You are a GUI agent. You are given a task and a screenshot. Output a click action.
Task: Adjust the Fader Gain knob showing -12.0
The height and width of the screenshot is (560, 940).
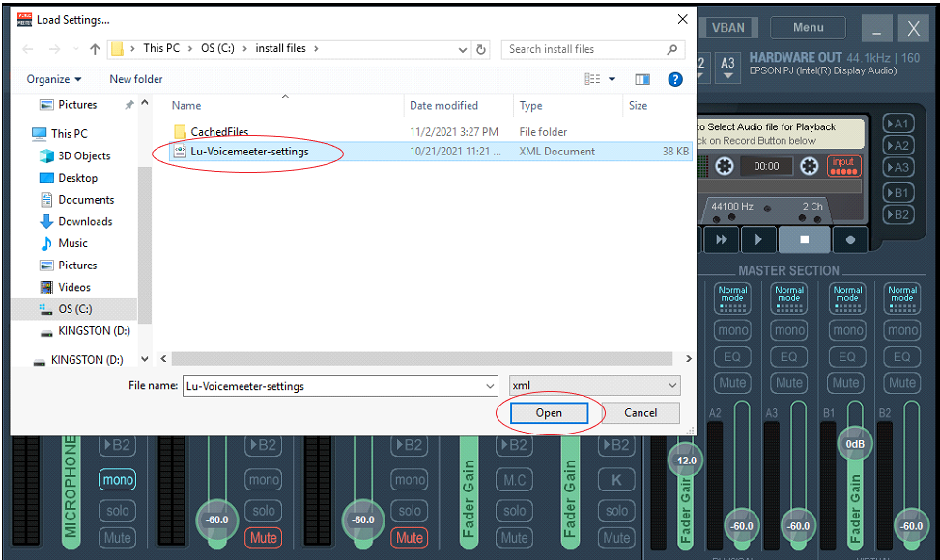tap(685, 461)
